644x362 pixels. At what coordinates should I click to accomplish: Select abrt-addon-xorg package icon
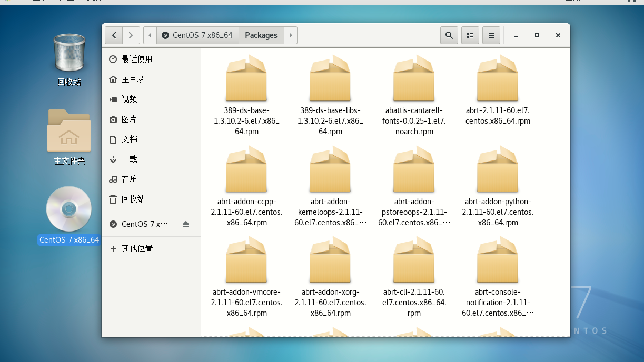330,259
